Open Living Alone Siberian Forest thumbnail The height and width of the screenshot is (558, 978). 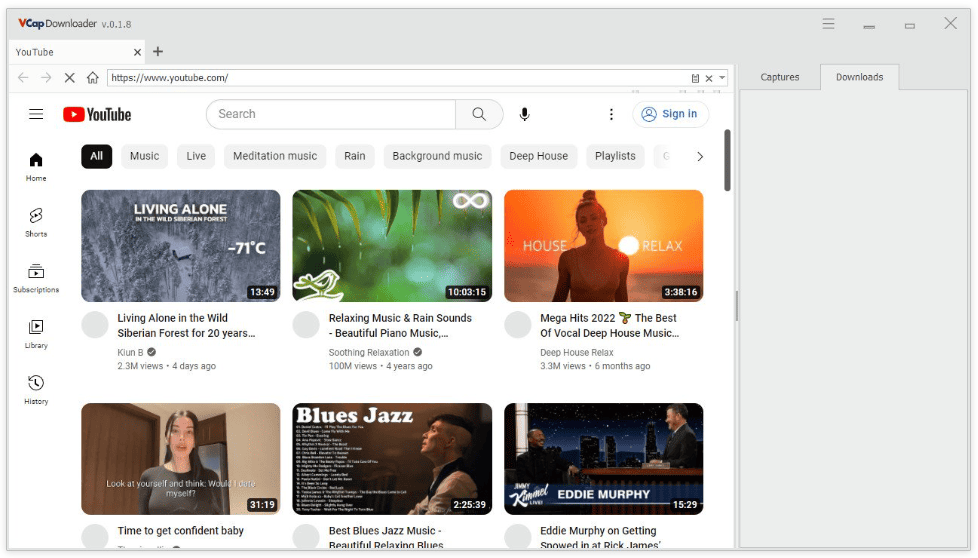point(181,246)
